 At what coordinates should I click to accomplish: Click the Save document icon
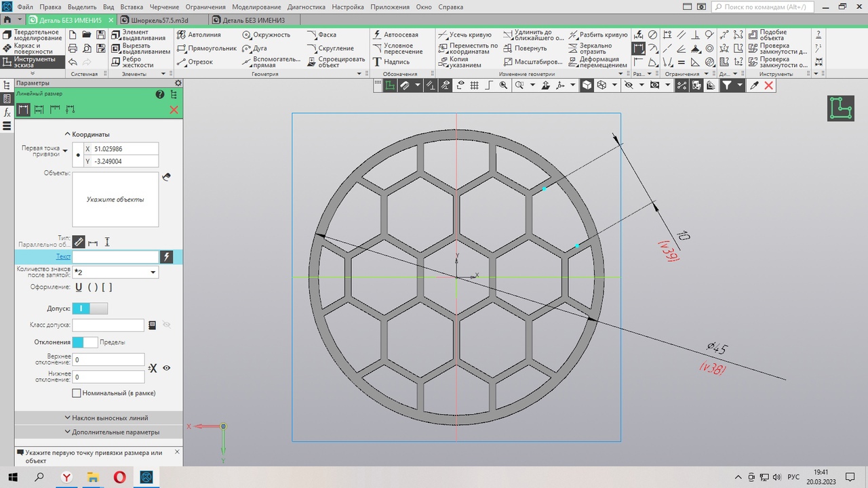[101, 35]
